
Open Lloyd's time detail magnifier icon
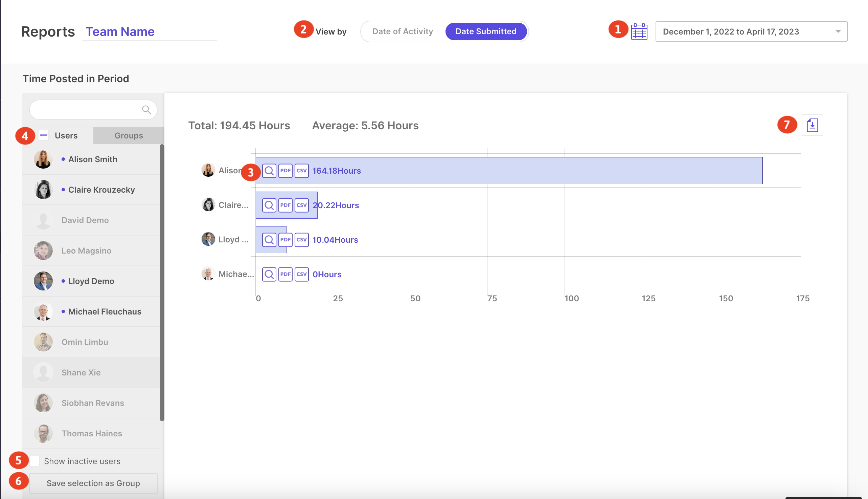[269, 240]
